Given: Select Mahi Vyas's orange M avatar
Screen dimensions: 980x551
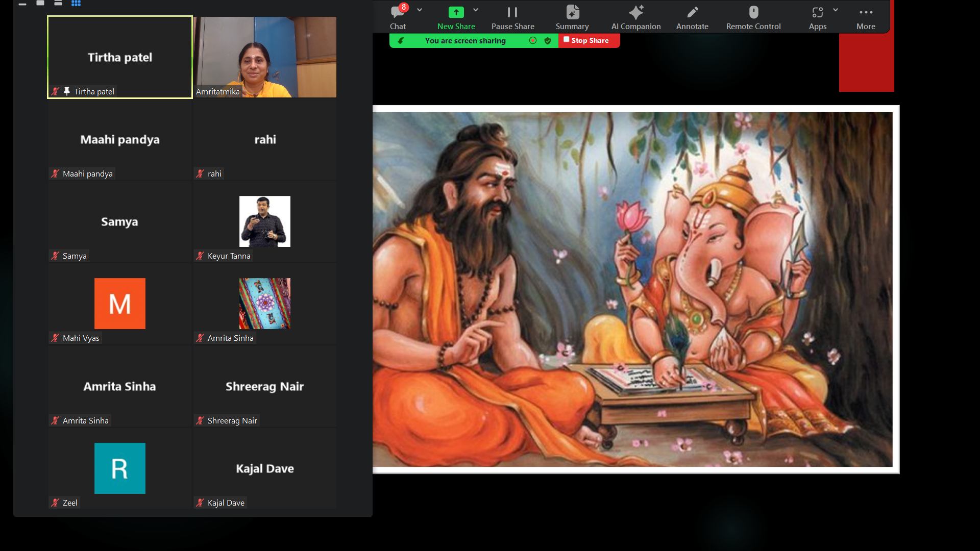Looking at the screenshot, I should pos(120,304).
